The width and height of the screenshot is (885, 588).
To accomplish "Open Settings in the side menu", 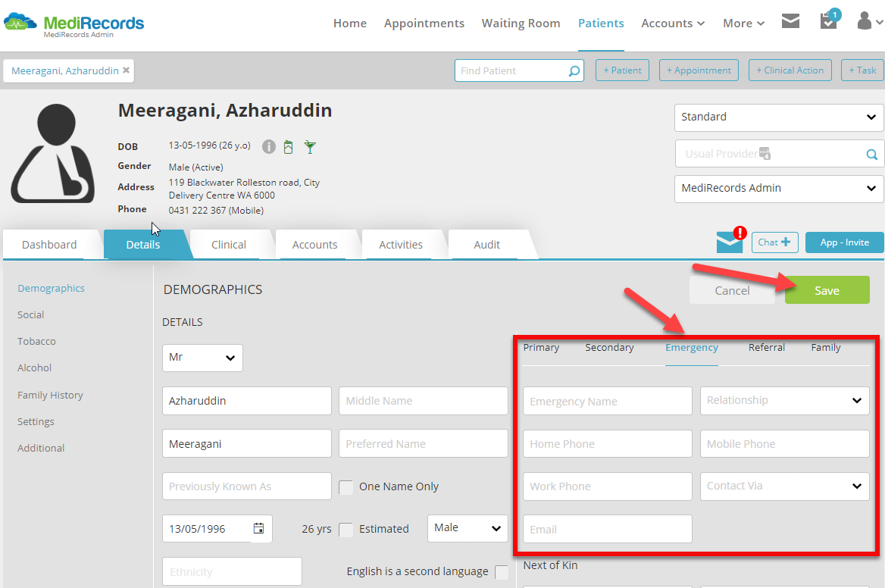I will 36,421.
